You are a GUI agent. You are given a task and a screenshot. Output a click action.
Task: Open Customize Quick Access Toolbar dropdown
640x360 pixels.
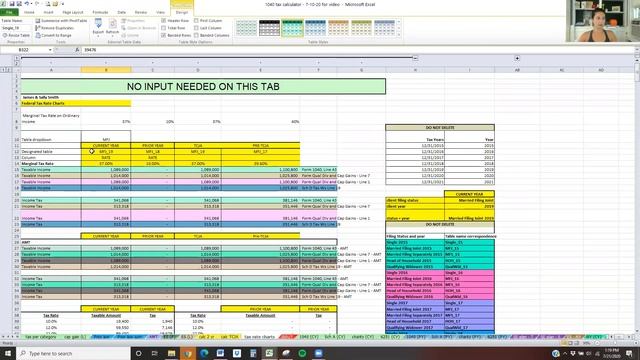coord(63,4)
